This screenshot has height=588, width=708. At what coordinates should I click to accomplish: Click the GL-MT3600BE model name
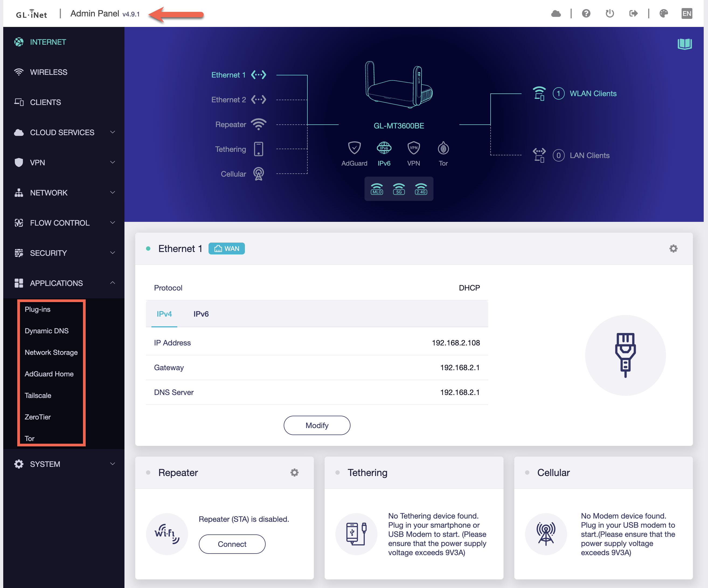point(399,126)
